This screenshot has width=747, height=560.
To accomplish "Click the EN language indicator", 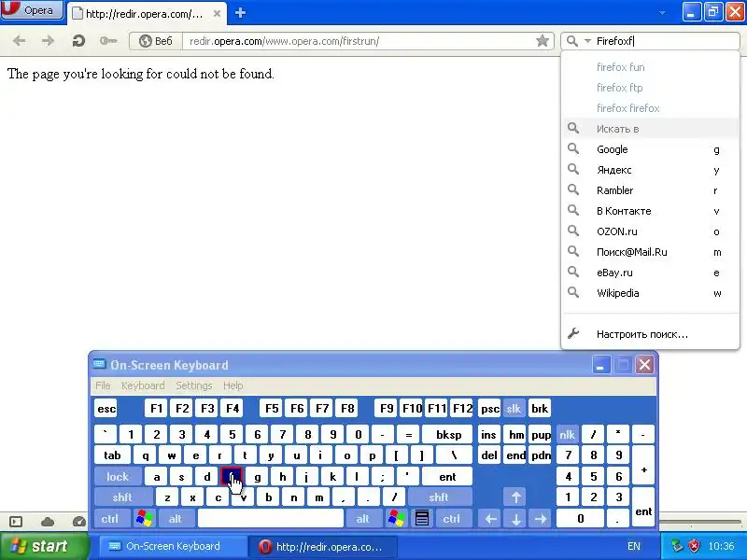I will coord(634,546).
